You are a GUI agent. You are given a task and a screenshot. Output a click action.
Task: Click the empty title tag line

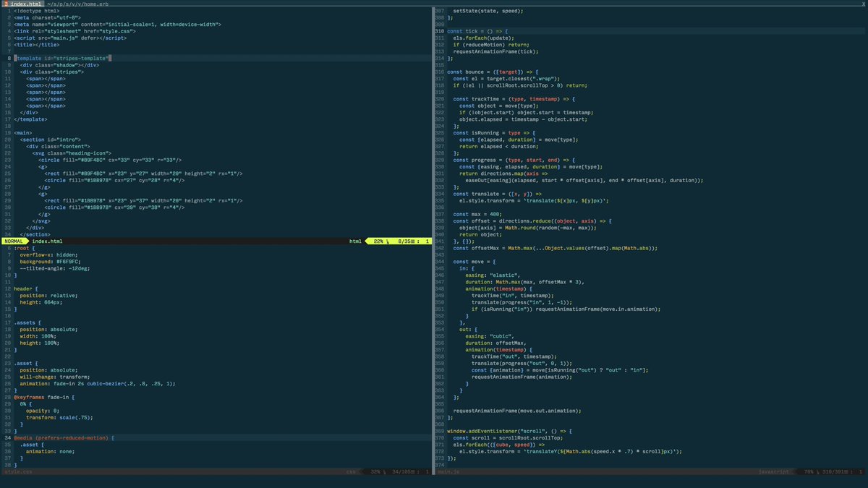37,44
